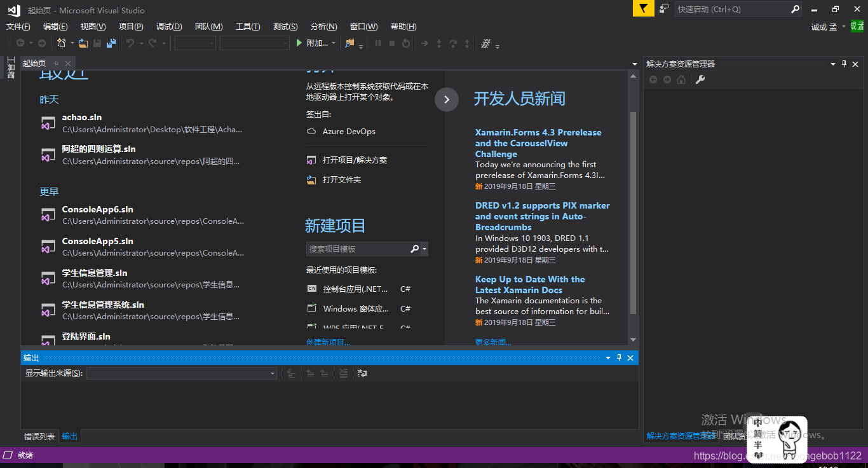Open document tab list dropdown arrow
The image size is (868, 468).
pos(634,64)
